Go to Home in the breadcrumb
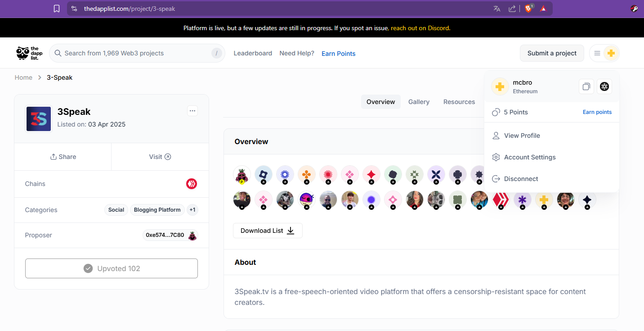The image size is (644, 331). [23, 77]
